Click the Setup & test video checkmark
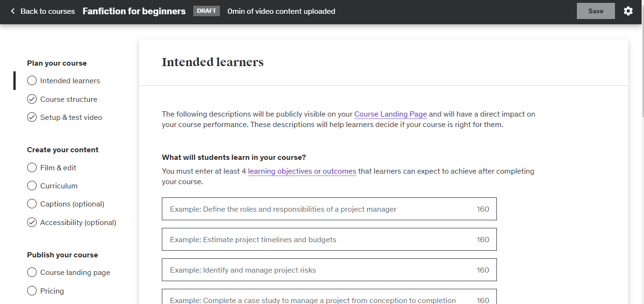 [x=32, y=117]
